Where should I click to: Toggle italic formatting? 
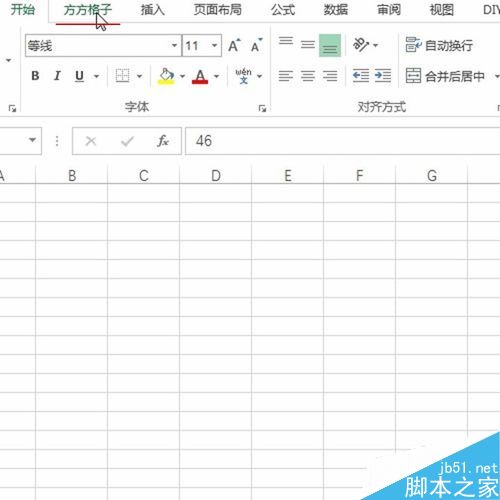point(57,76)
